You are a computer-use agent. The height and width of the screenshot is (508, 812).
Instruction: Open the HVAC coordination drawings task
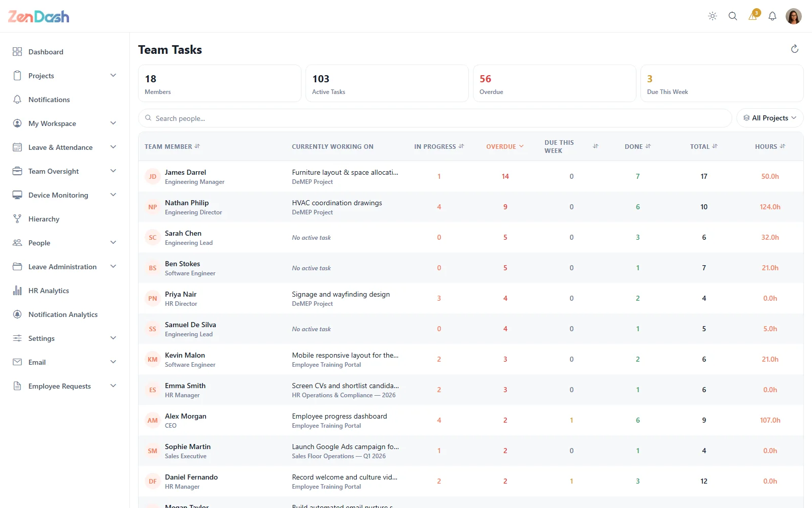[337, 203]
